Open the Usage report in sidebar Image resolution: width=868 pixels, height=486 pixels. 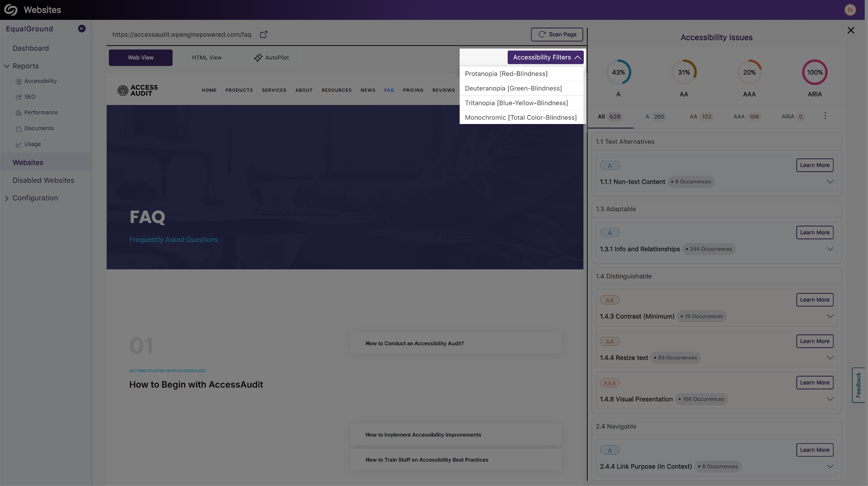[x=32, y=144]
